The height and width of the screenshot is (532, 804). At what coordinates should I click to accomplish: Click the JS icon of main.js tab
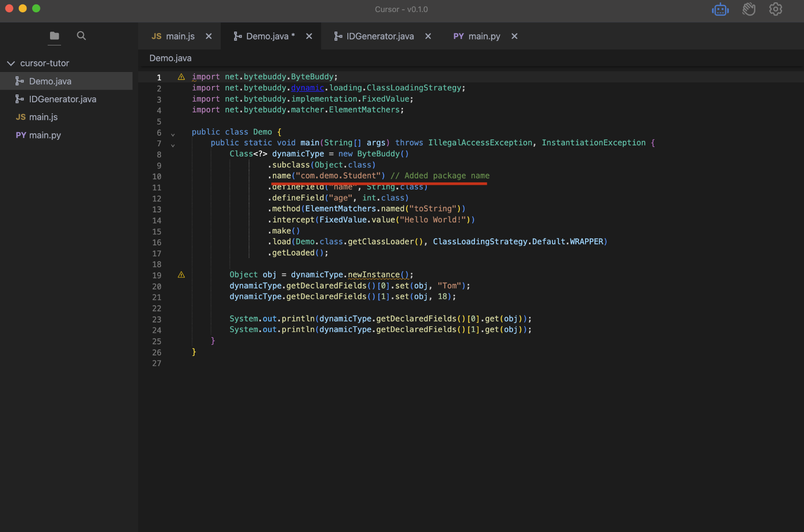[156, 36]
